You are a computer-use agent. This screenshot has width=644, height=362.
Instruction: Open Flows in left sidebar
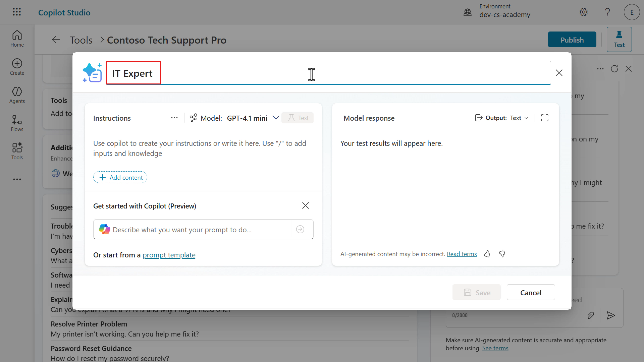[17, 123]
